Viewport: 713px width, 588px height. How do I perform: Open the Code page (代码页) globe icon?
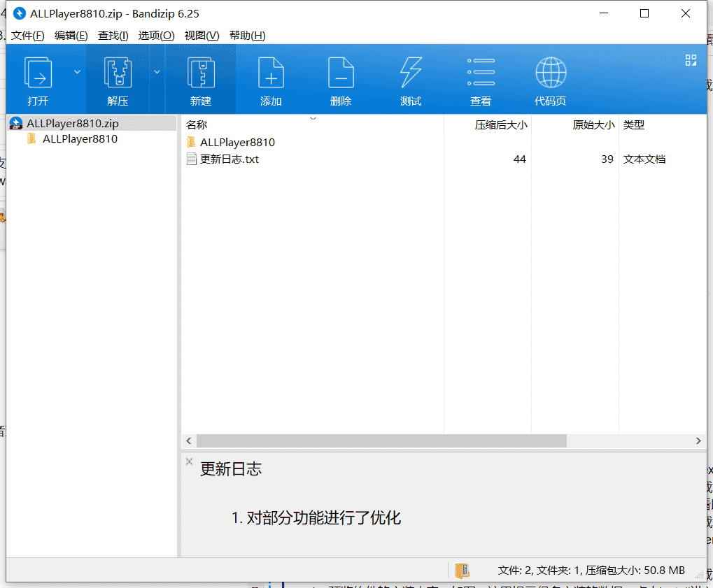click(551, 72)
